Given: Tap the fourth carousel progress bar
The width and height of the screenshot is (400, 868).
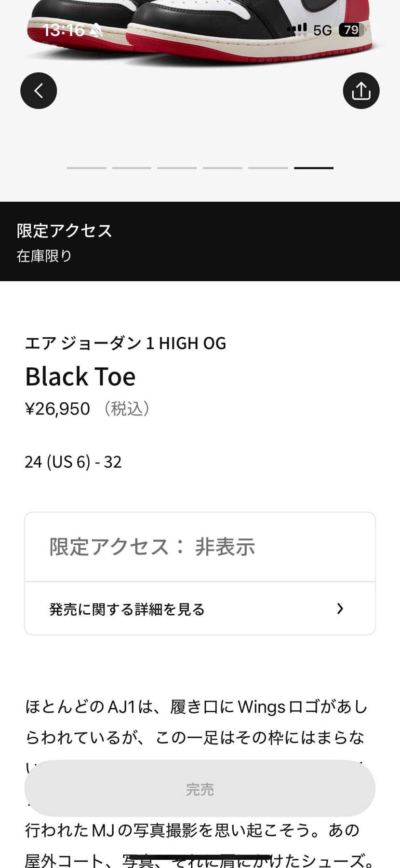Looking at the screenshot, I should point(223,167).
